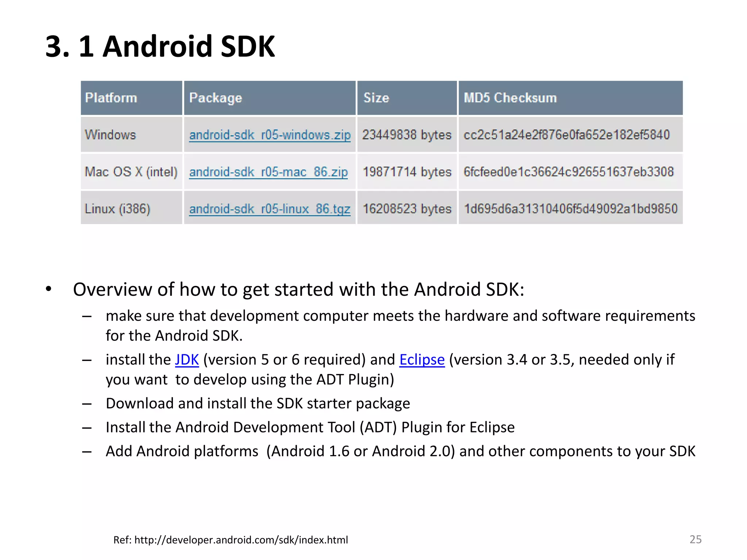Click the slide title 3. 1 Android SDK
Image resolution: width=747 pixels, height=560 pixels.
tap(160, 46)
